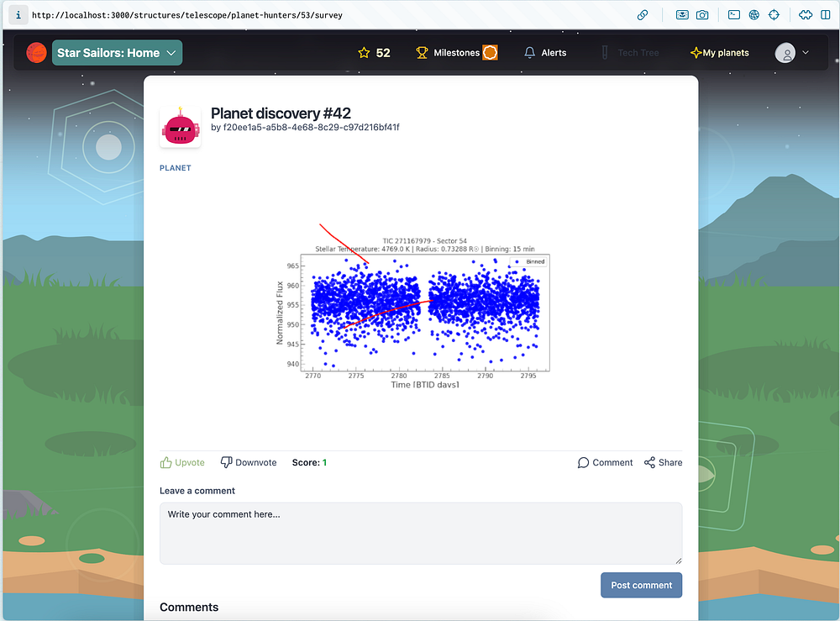Click the star points icon showing 52
The width and height of the screenshot is (840, 621).
364,52
